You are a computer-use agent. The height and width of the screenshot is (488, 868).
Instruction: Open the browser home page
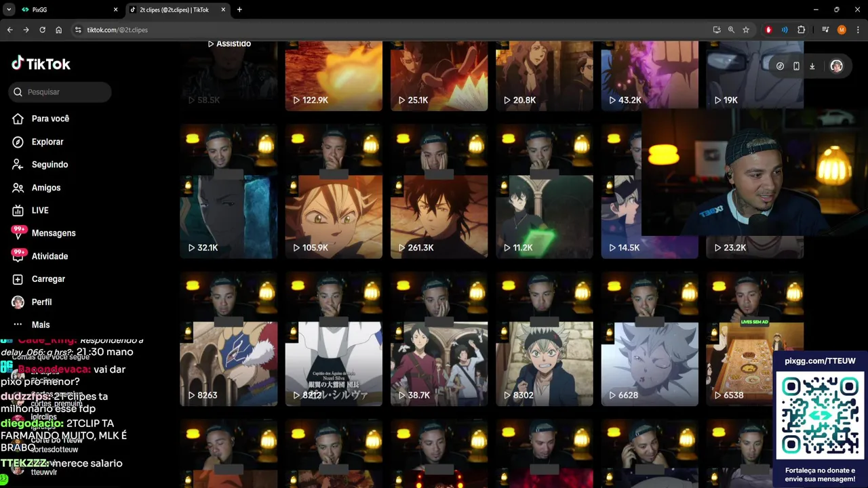(x=58, y=30)
